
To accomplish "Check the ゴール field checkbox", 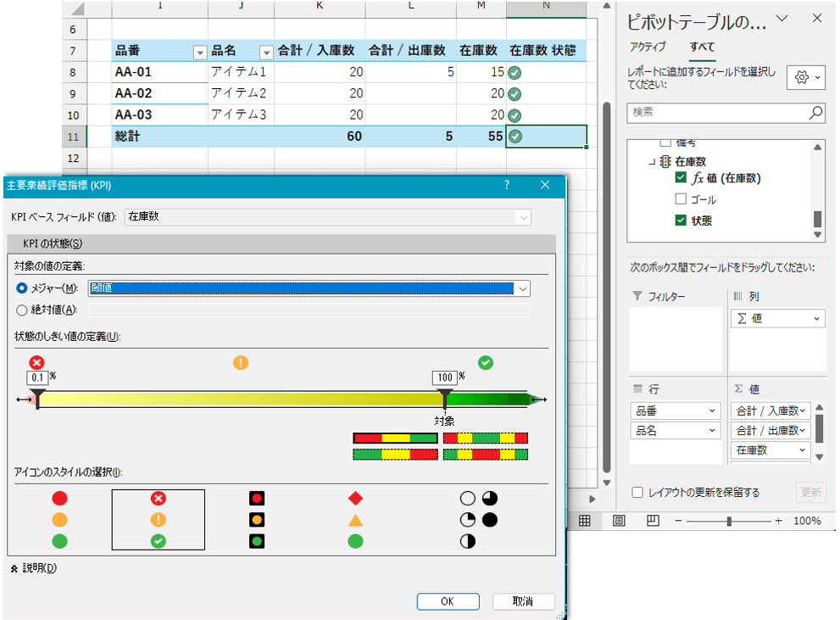I will click(x=681, y=199).
